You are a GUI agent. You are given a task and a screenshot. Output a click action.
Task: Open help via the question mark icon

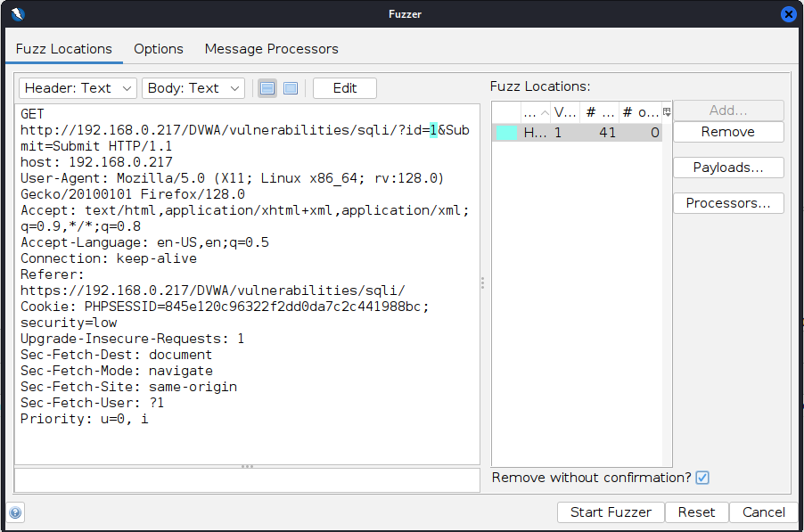pos(15,512)
